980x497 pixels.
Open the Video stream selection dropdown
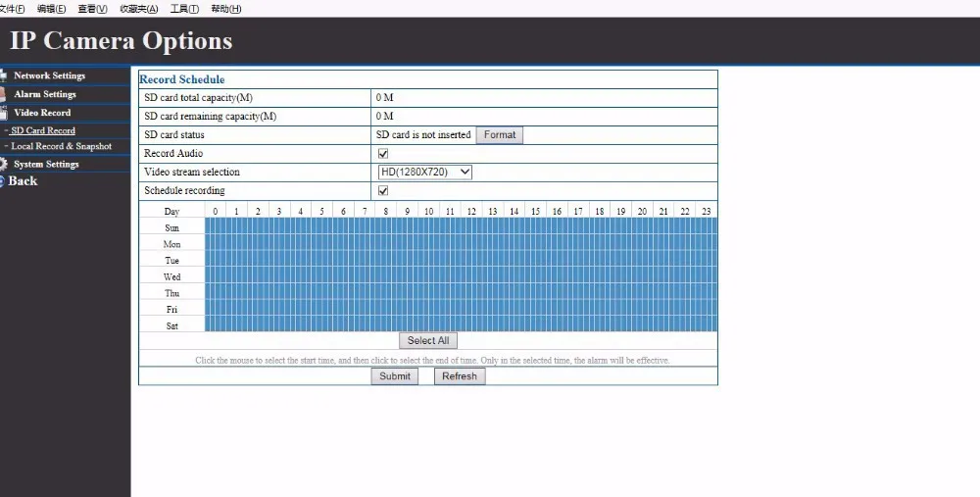424,172
